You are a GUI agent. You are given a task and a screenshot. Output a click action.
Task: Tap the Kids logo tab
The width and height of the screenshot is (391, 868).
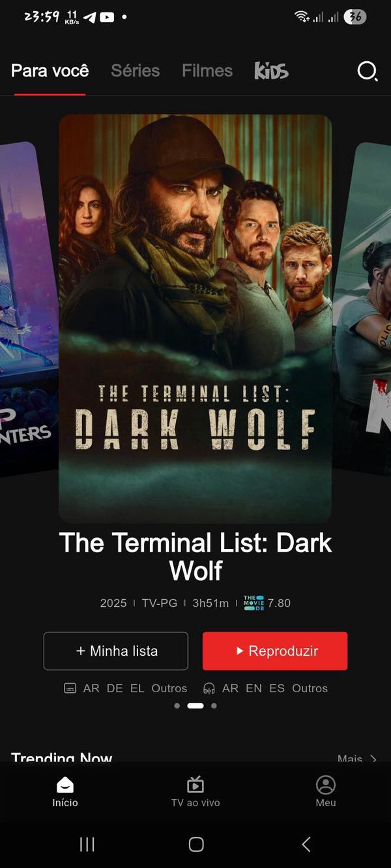[x=271, y=71]
